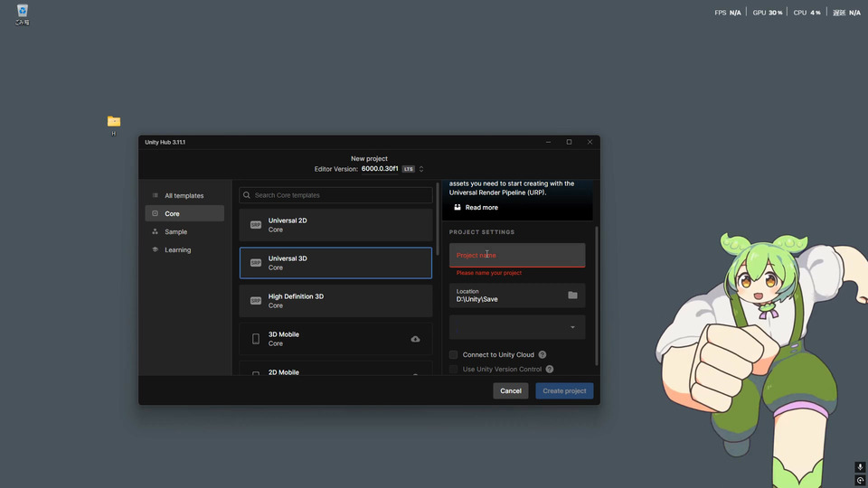Image resolution: width=868 pixels, height=488 pixels.
Task: Choose the 2D Mobile template
Action: [335, 370]
